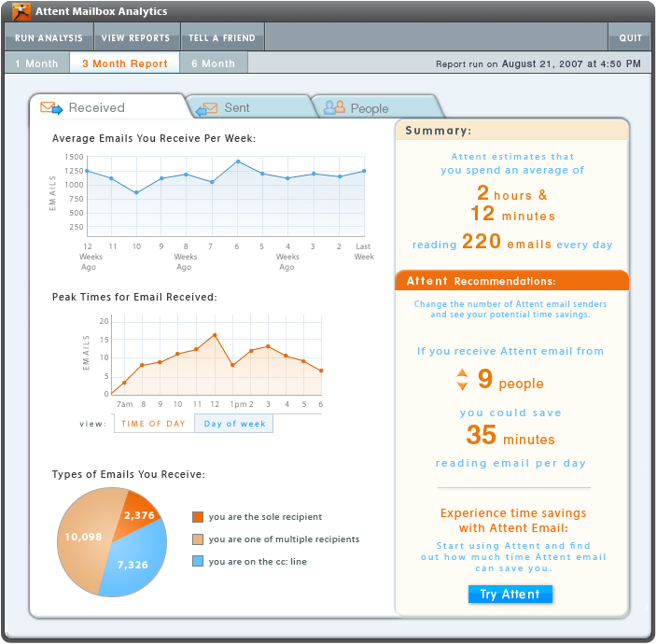Click blue cc: line legend swatch
The image size is (657, 644).
pyautogui.click(x=198, y=561)
